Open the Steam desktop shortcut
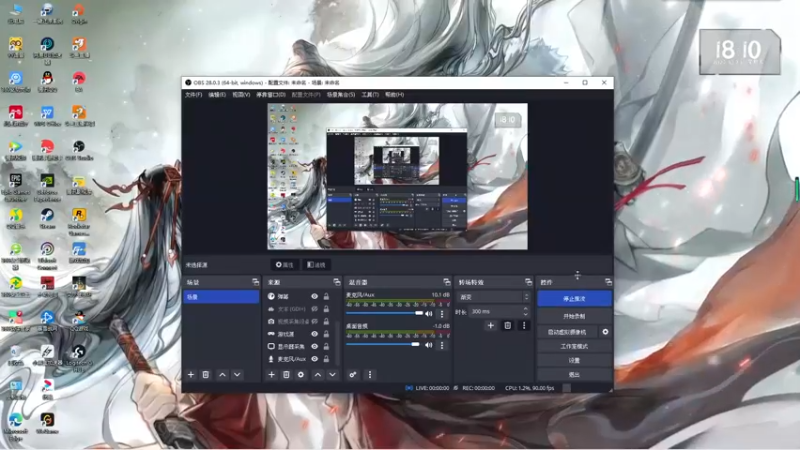The height and width of the screenshot is (450, 800). click(47, 218)
